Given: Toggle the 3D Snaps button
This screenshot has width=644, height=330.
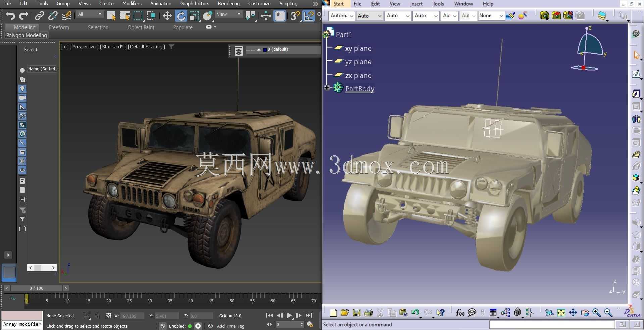Looking at the screenshot, I should coord(295,16).
